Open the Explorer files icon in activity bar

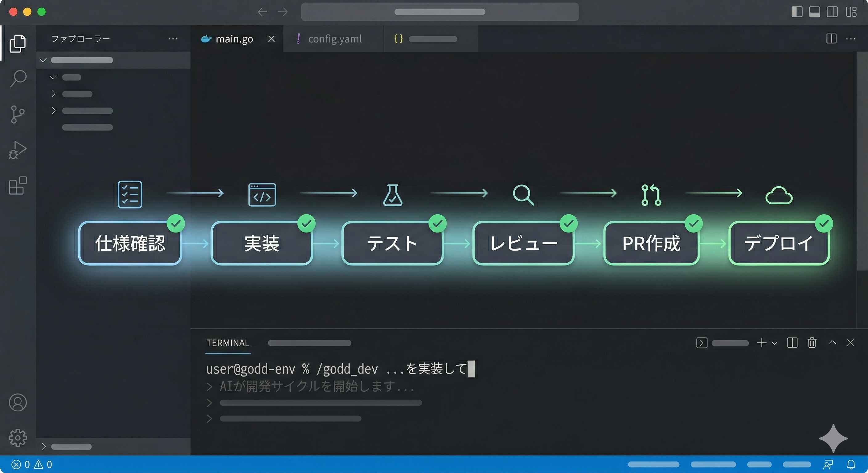point(18,43)
